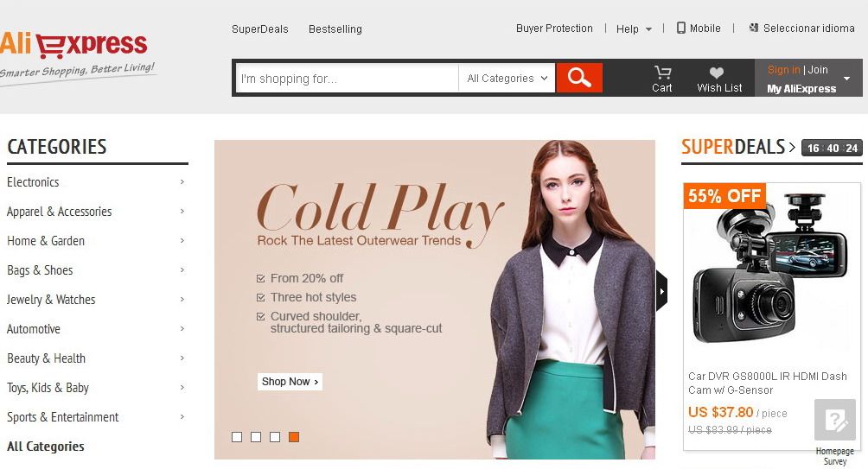Expand the My AliExpress account menu

click(x=846, y=79)
